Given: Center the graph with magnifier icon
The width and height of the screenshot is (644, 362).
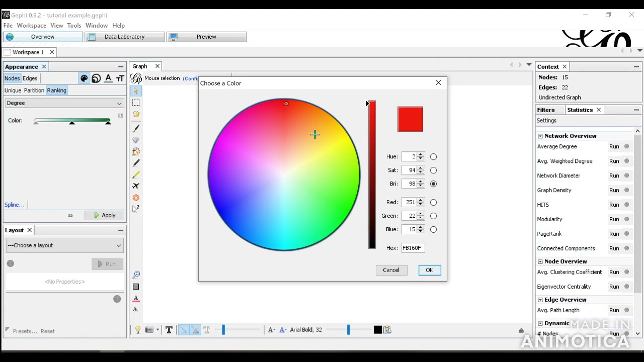Looking at the screenshot, I should [x=136, y=275].
